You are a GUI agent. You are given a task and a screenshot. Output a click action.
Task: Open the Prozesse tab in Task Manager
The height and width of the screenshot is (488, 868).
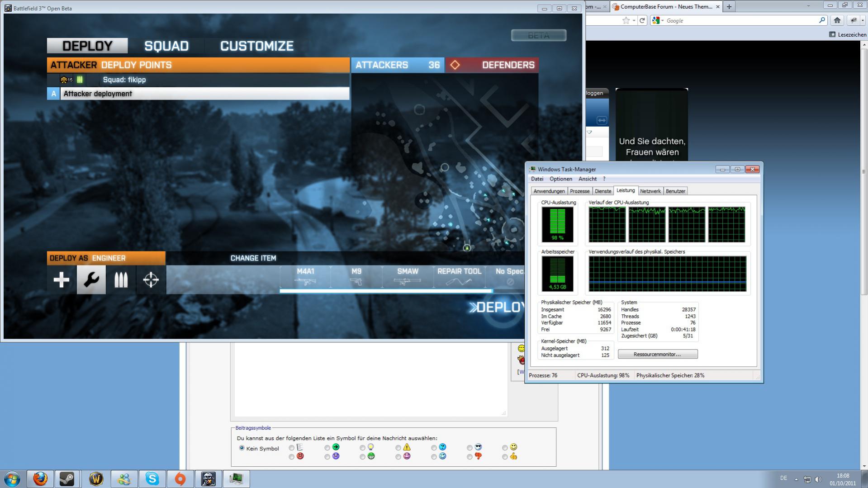pyautogui.click(x=579, y=191)
